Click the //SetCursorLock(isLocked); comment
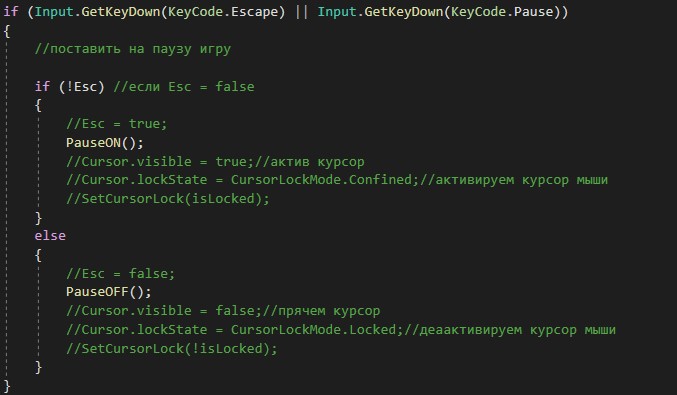The width and height of the screenshot is (677, 395). (168, 199)
